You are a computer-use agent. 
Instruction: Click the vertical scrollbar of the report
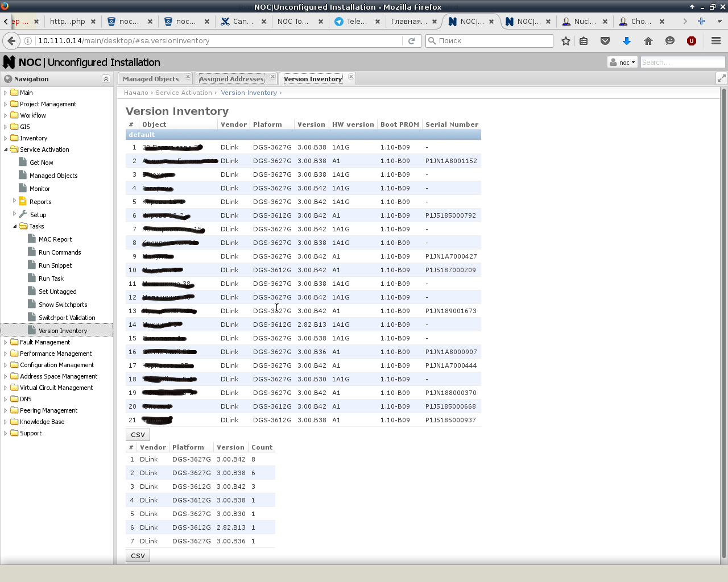click(x=723, y=323)
